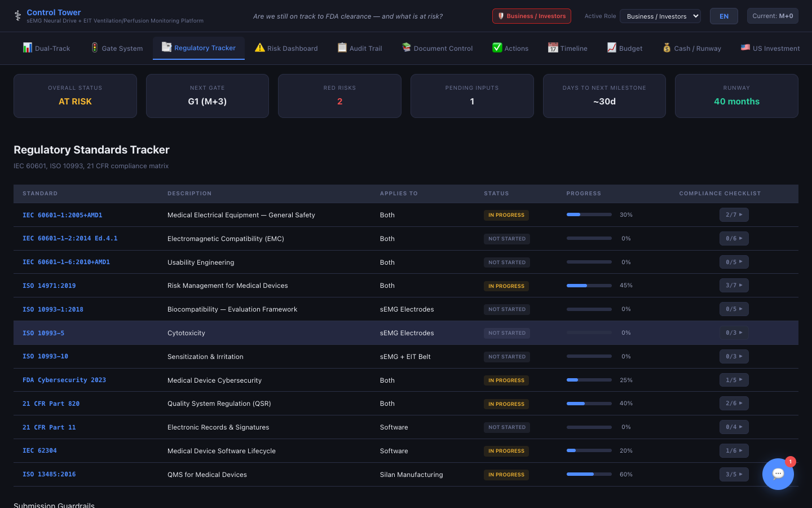This screenshot has width=812, height=508.
Task: Click the Document Control books icon
Action: click(x=406, y=48)
